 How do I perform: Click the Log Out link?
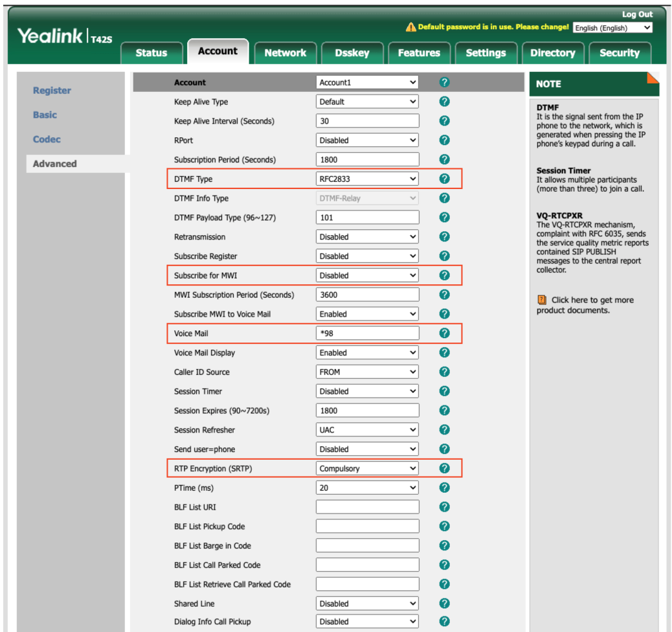[637, 14]
